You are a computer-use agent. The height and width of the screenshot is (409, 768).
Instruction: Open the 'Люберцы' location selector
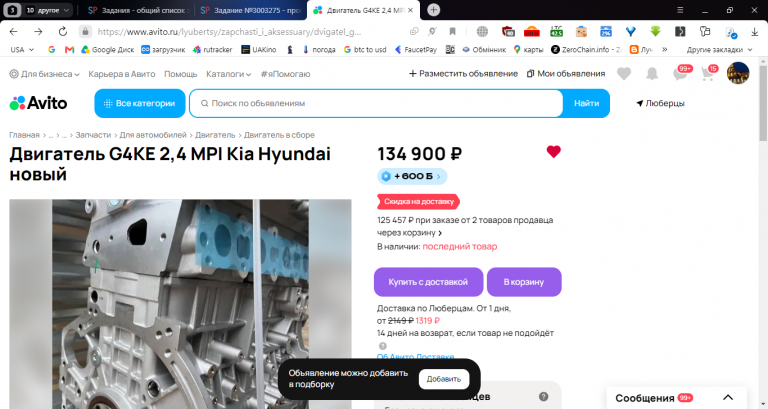point(660,103)
